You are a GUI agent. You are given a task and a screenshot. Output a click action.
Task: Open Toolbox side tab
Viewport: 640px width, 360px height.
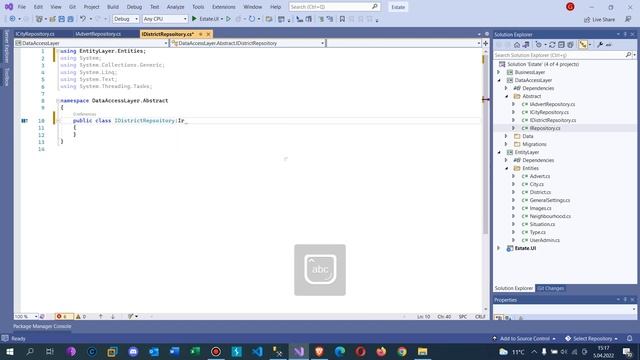7,77
